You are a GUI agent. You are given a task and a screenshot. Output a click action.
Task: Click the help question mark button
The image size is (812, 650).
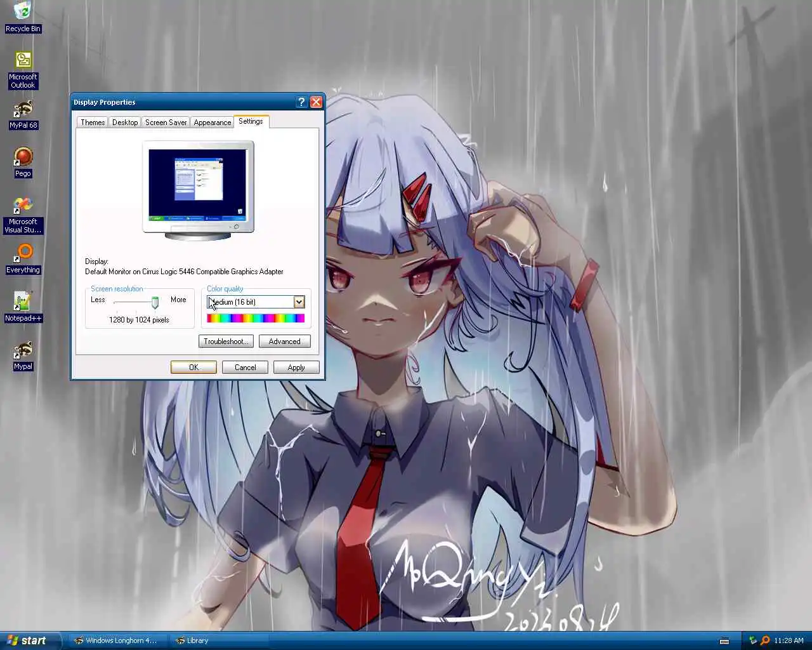pos(301,102)
